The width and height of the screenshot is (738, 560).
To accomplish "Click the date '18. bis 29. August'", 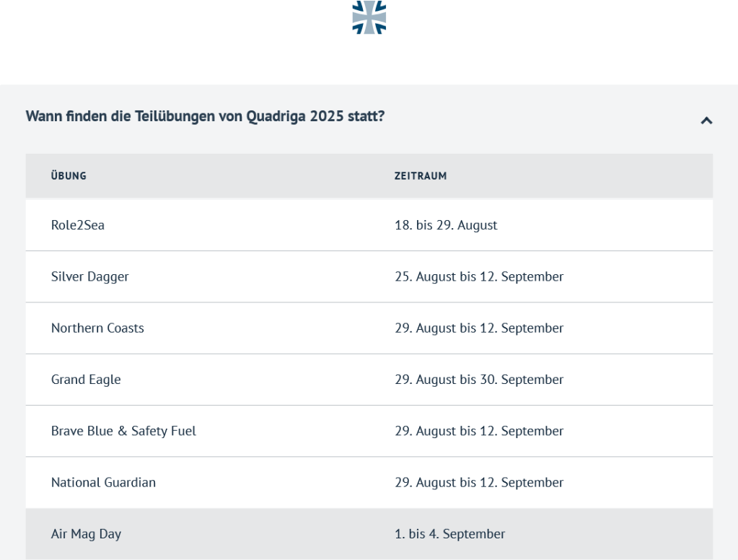I will 446,225.
